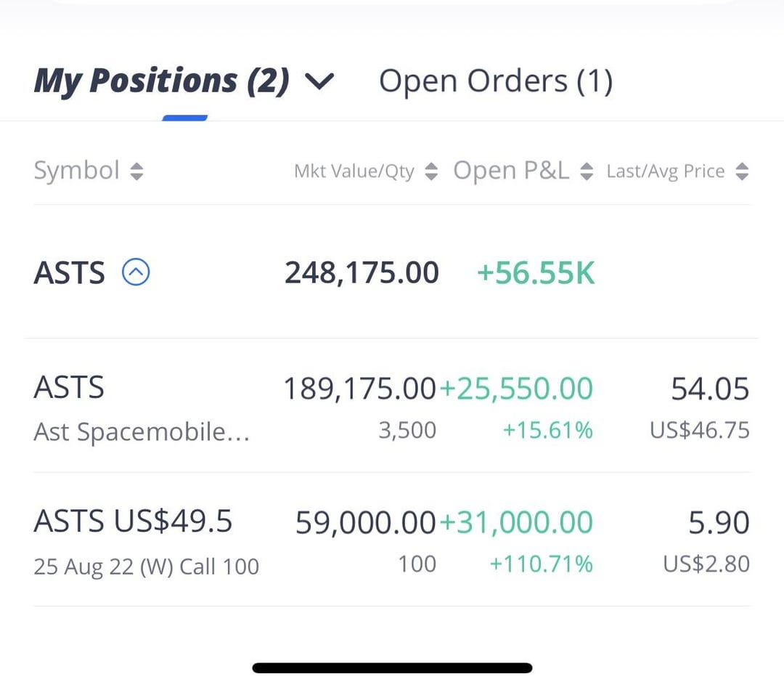Tap the iOS home indicator bar

tap(392, 667)
